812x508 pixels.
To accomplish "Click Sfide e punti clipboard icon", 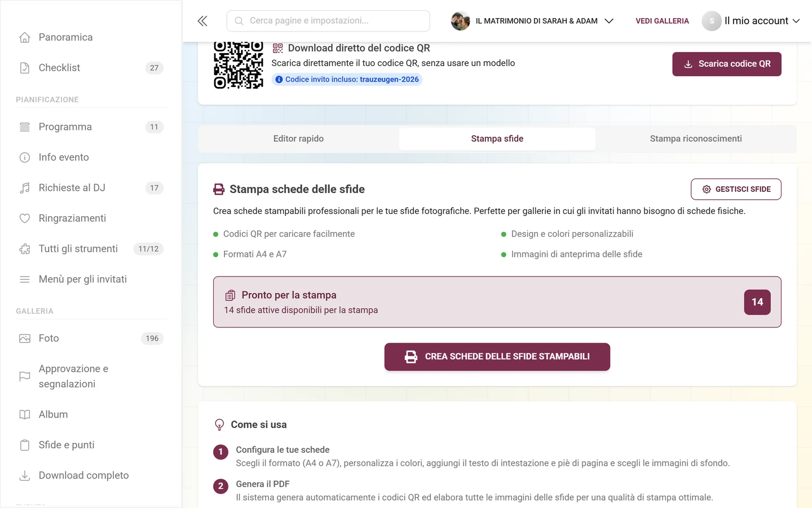I will point(25,445).
